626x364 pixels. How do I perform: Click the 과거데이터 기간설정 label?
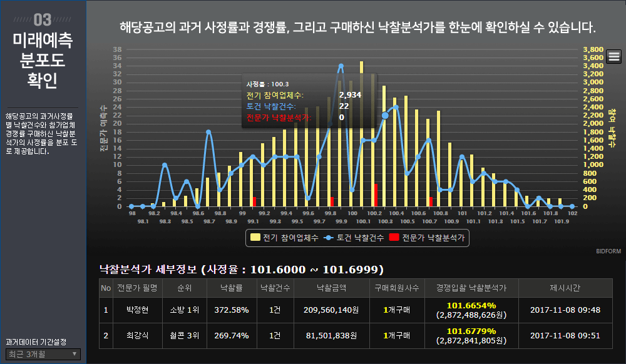36,342
